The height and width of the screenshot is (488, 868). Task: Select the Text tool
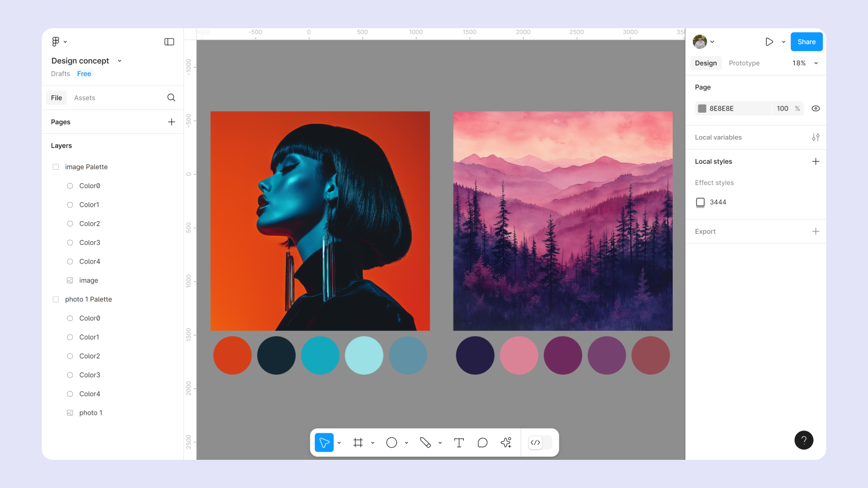coord(459,442)
